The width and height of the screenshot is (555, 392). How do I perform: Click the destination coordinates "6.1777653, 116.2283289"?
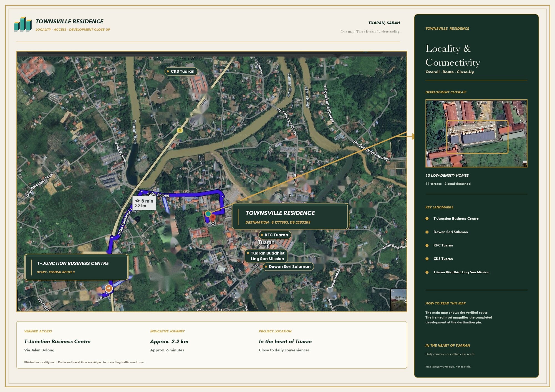coord(291,223)
